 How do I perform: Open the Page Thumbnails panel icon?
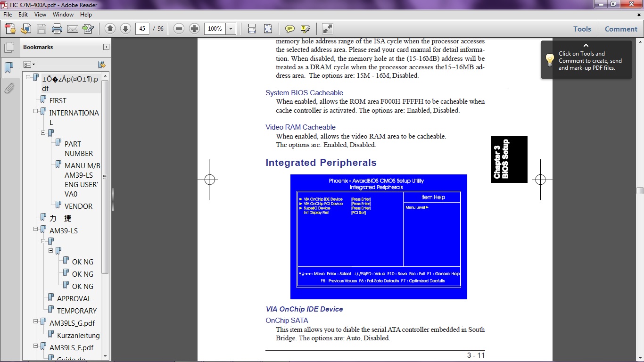tap(9, 47)
